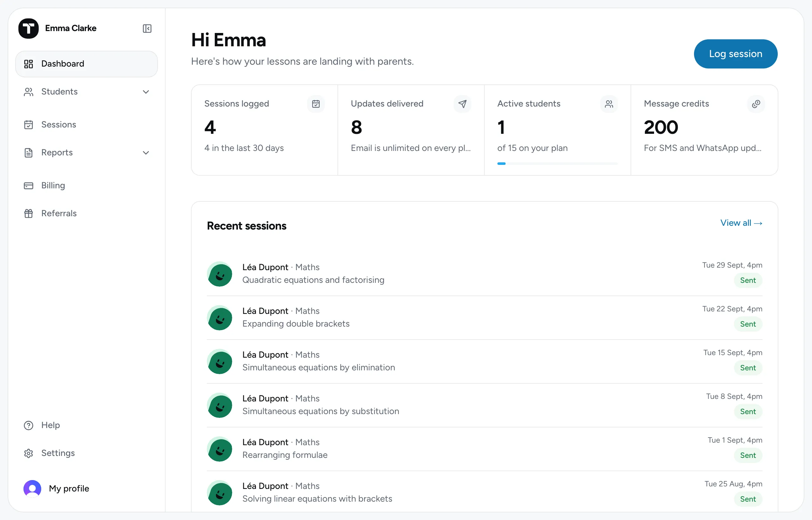The image size is (812, 520).
Task: Click the View all link
Action: pyautogui.click(x=741, y=223)
